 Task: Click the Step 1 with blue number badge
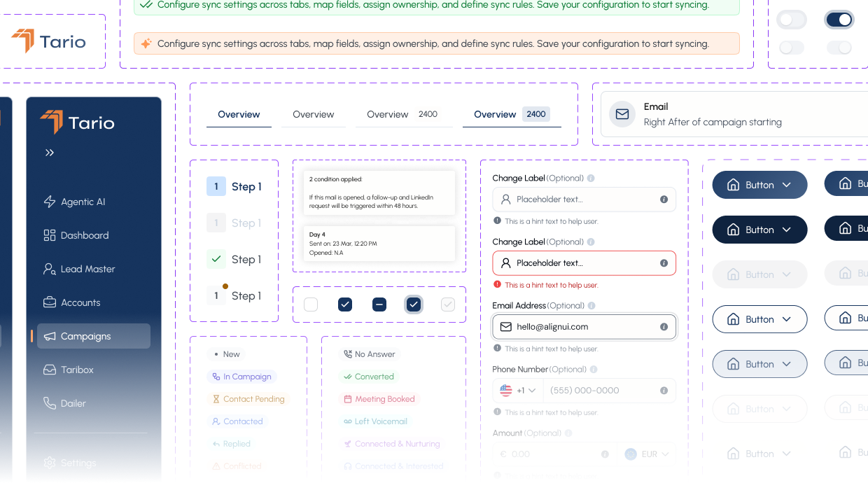click(234, 186)
